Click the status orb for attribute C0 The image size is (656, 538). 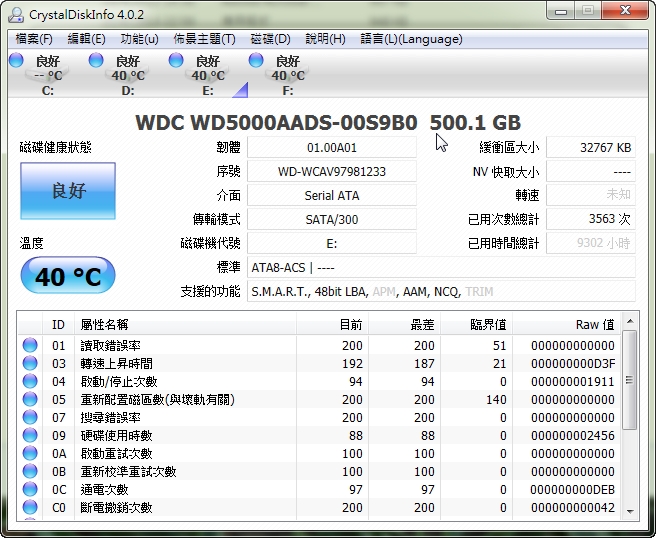click(30, 507)
